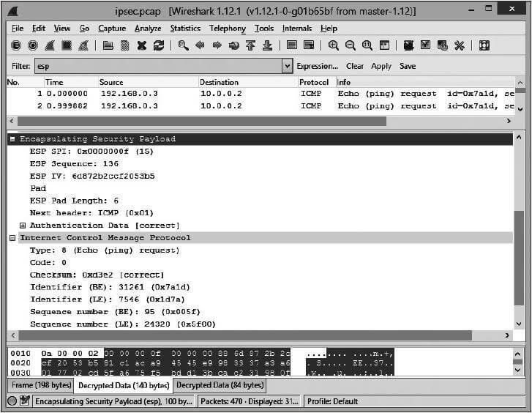The height and width of the screenshot is (413, 532).
Task: Open the Analyze menu
Action: point(148,28)
